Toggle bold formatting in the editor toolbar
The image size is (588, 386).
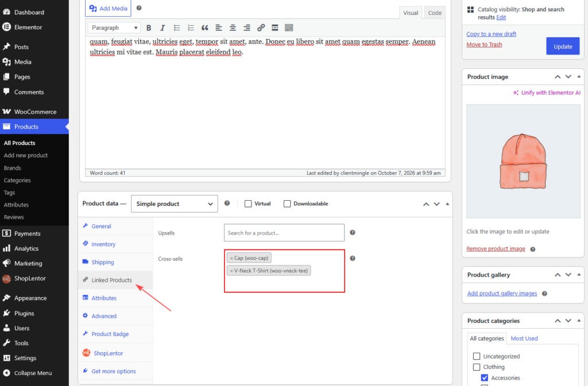tap(149, 28)
